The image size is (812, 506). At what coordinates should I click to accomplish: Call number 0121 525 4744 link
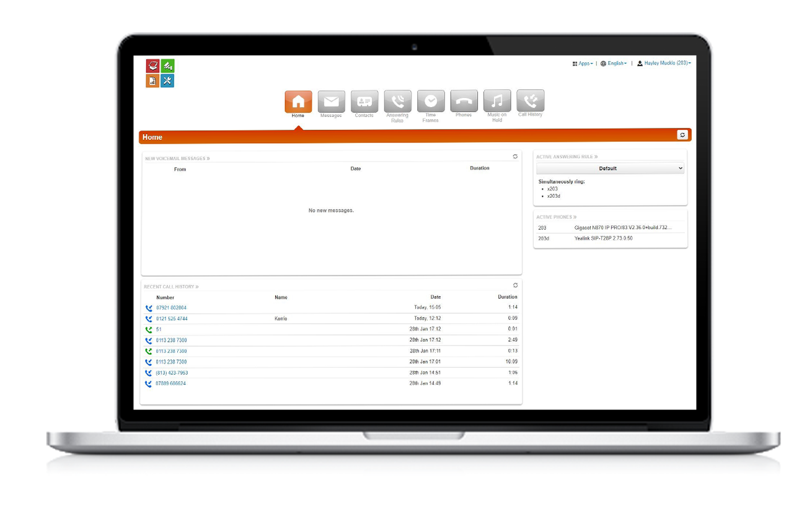tap(172, 319)
